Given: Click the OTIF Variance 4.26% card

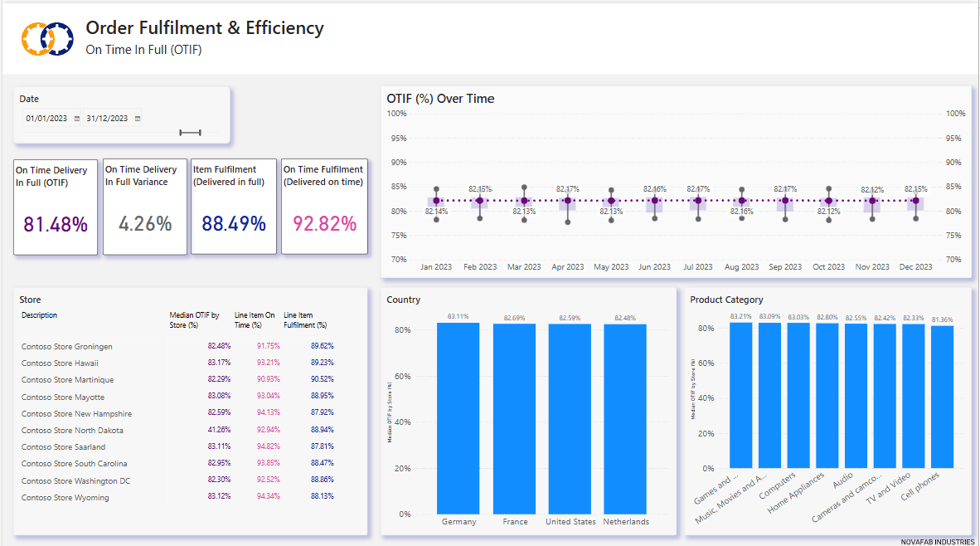Looking at the screenshot, I should pyautogui.click(x=145, y=207).
